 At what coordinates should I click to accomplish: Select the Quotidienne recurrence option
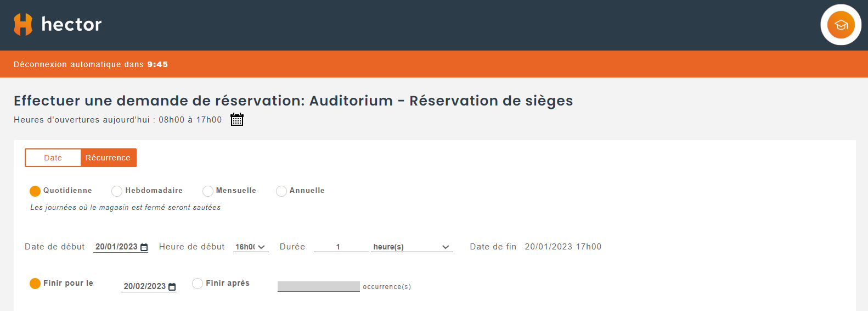click(x=35, y=191)
